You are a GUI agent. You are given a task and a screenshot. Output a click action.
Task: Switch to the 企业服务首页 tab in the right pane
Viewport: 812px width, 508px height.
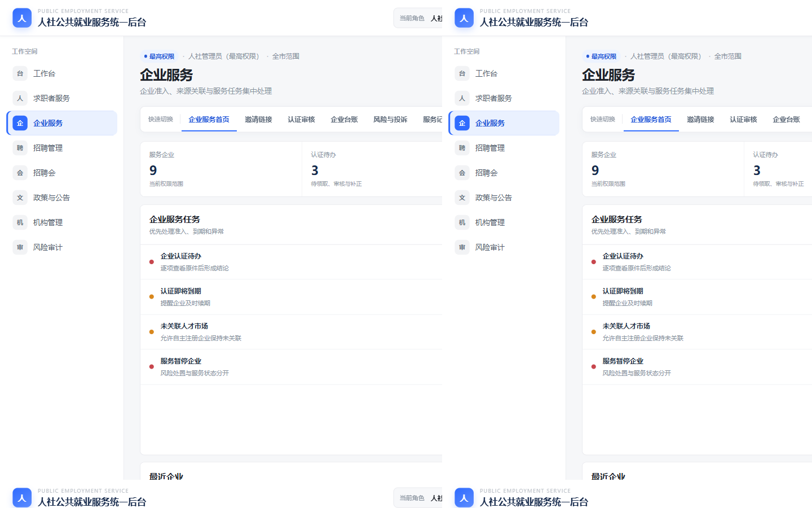[651, 120]
